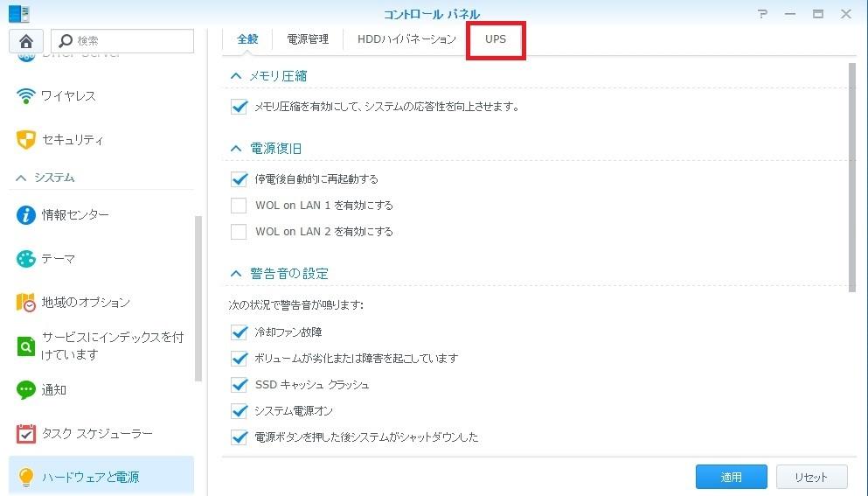This screenshot has width=868, height=496.
Task: Open the Indexing Service (サービスにインデックス) icon
Action: coord(26,346)
